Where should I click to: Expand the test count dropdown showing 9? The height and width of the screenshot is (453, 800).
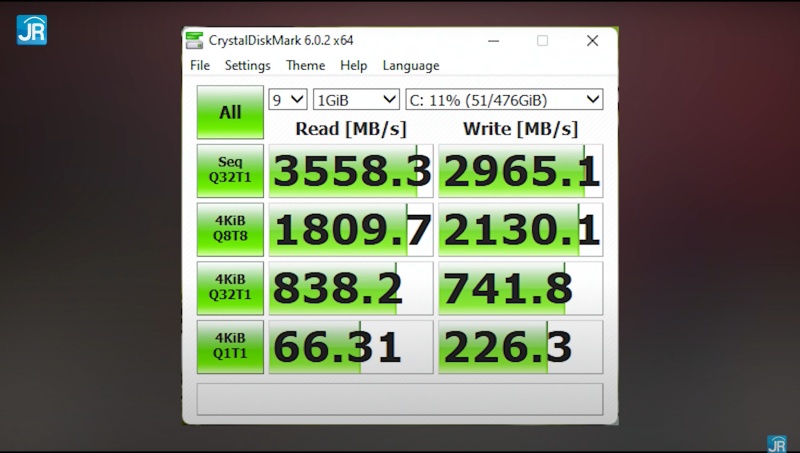288,99
